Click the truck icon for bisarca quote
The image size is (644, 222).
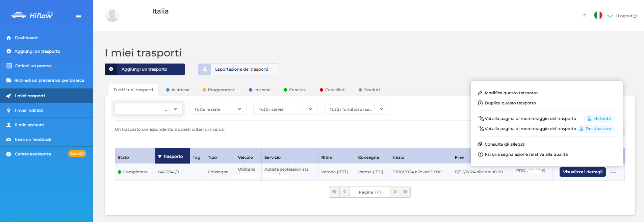(x=9, y=80)
